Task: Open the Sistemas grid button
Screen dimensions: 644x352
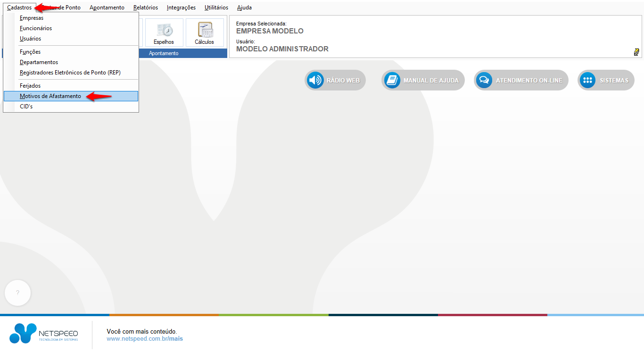Action: click(606, 81)
